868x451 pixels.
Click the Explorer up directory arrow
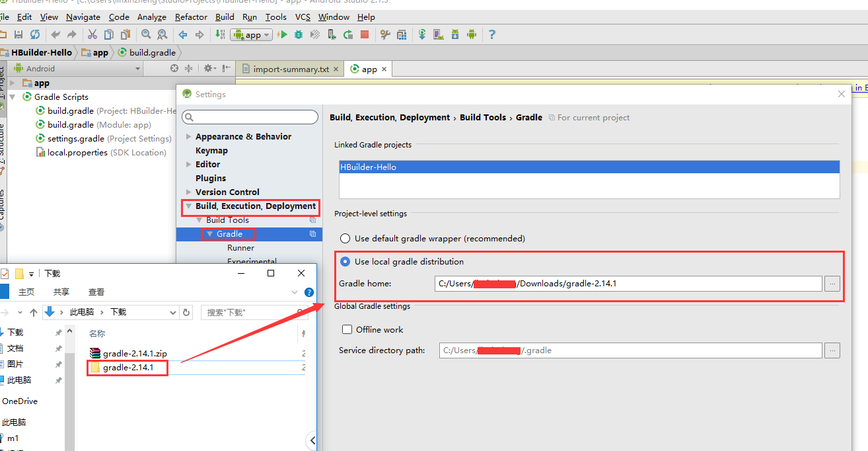tap(33, 312)
